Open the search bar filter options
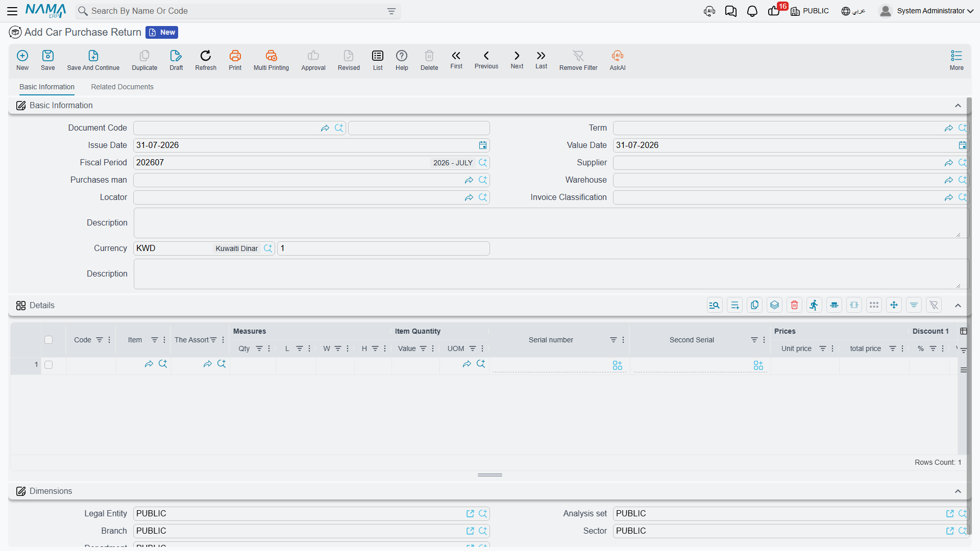980x551 pixels. [x=391, y=11]
